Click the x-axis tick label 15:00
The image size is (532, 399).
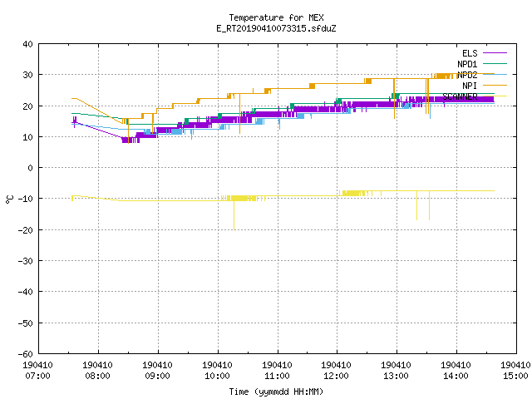(515, 376)
